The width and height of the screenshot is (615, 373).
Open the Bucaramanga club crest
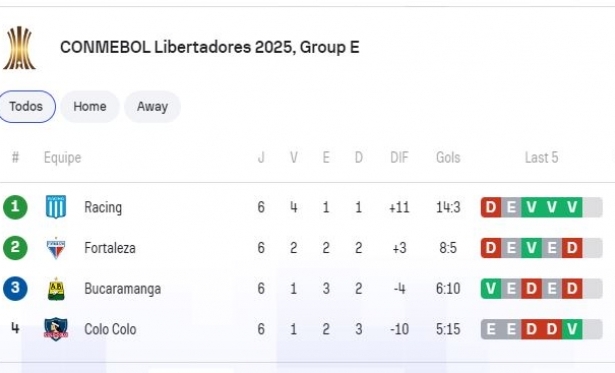point(56,289)
